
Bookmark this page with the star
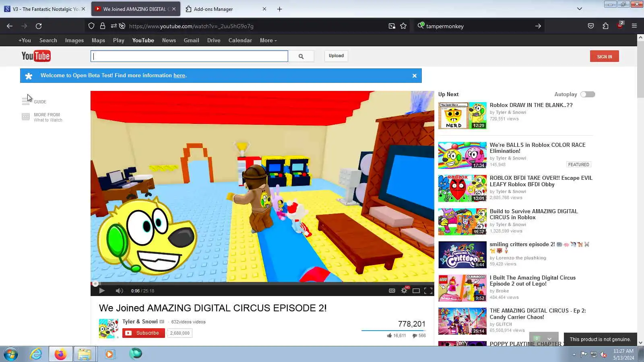tap(403, 26)
